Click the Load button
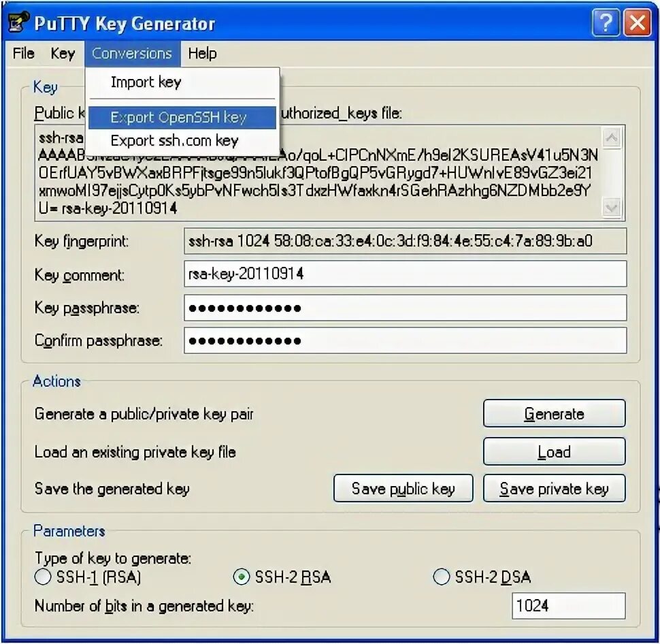The width and height of the screenshot is (660, 644). [x=554, y=451]
